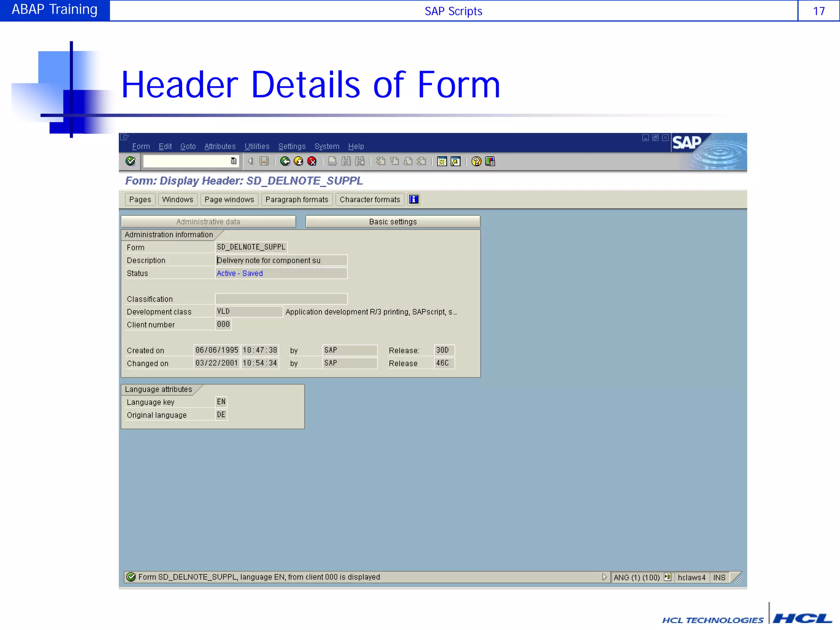Click the Description input field
The width and height of the screenshot is (840, 630).
[x=281, y=260]
